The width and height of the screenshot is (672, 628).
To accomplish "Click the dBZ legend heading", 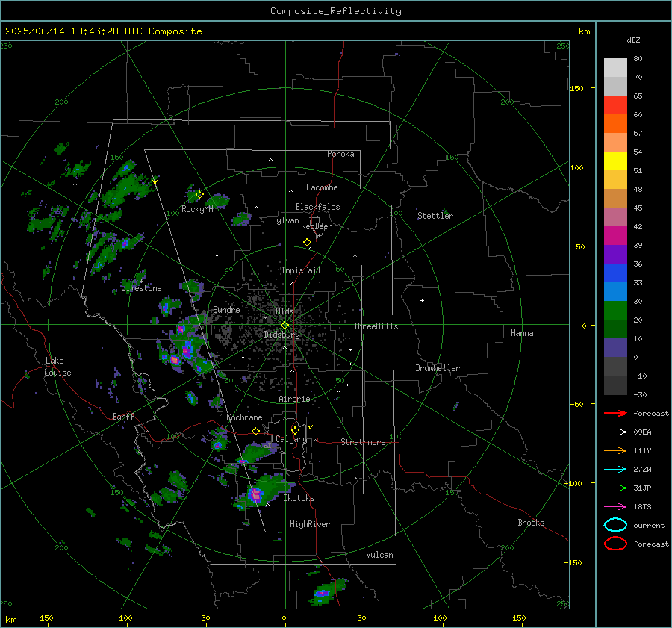I will [x=633, y=40].
